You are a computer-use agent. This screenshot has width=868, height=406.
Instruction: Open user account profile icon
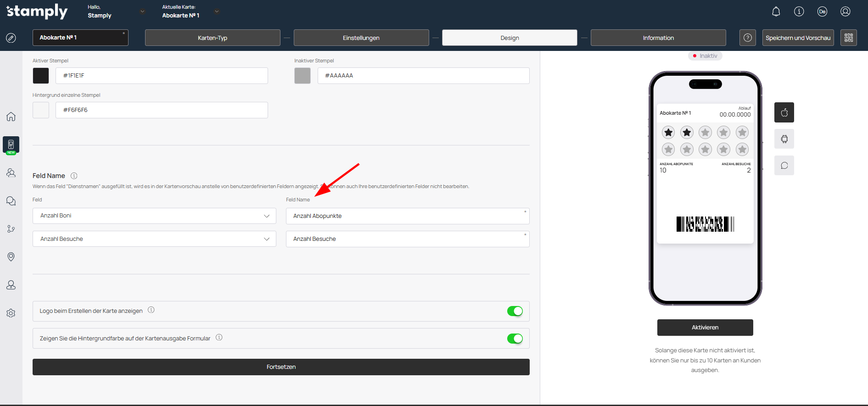pyautogui.click(x=845, y=12)
